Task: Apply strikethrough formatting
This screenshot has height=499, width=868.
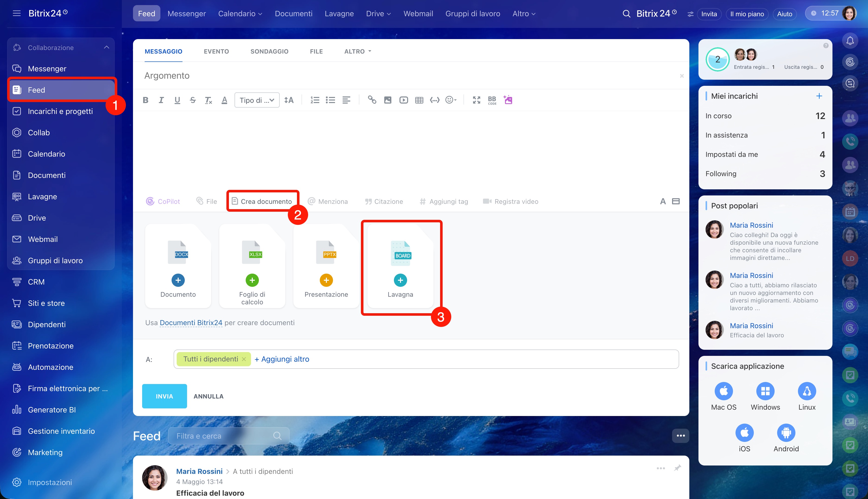Action: 193,100
